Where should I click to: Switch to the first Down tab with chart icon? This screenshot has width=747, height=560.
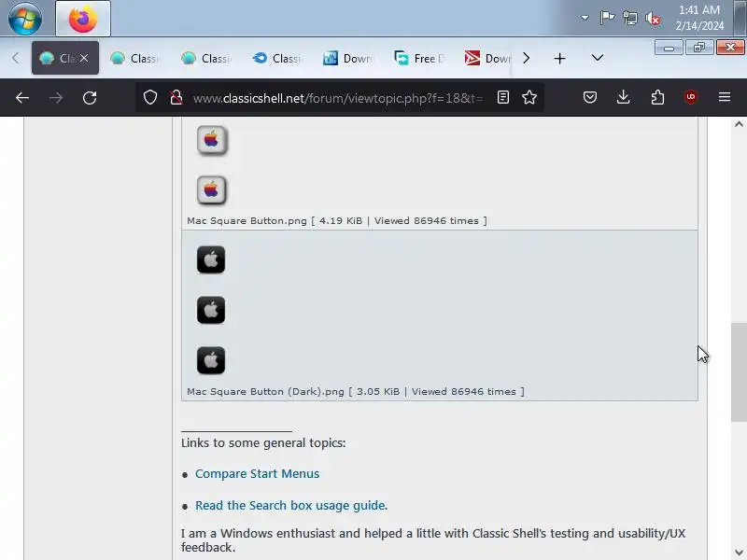tap(347, 58)
